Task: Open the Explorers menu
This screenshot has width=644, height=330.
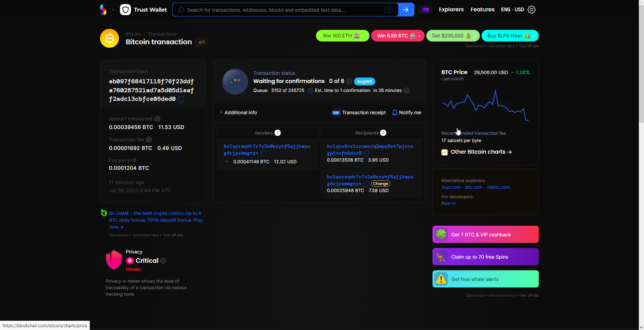Action: [451, 10]
